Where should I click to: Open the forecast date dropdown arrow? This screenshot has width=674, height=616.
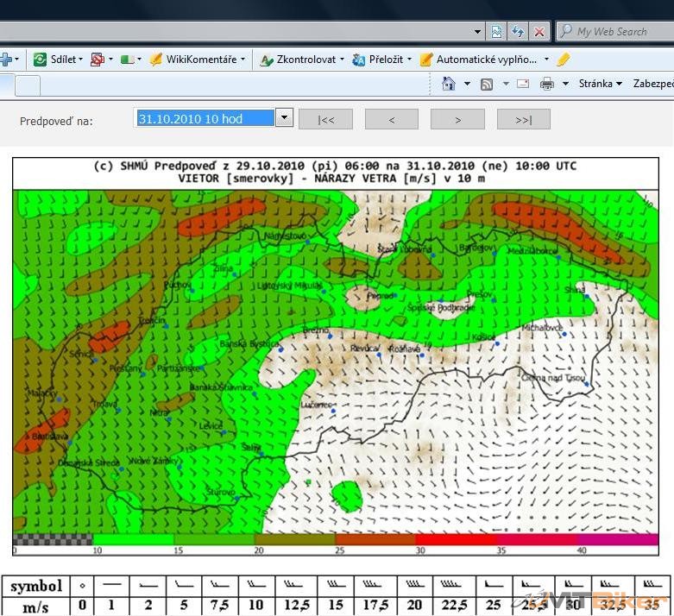click(284, 118)
